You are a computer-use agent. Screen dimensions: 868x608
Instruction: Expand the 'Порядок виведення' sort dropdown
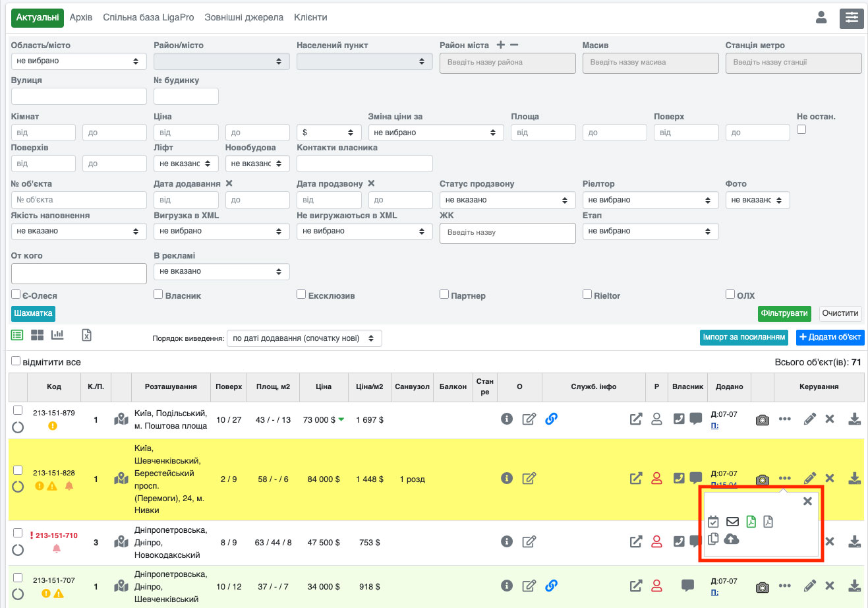tap(304, 338)
